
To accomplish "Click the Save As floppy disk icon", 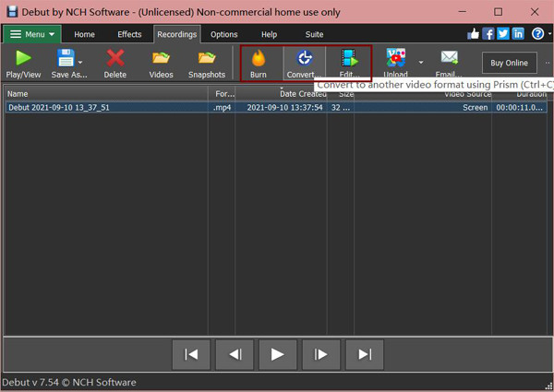I will [x=66, y=58].
